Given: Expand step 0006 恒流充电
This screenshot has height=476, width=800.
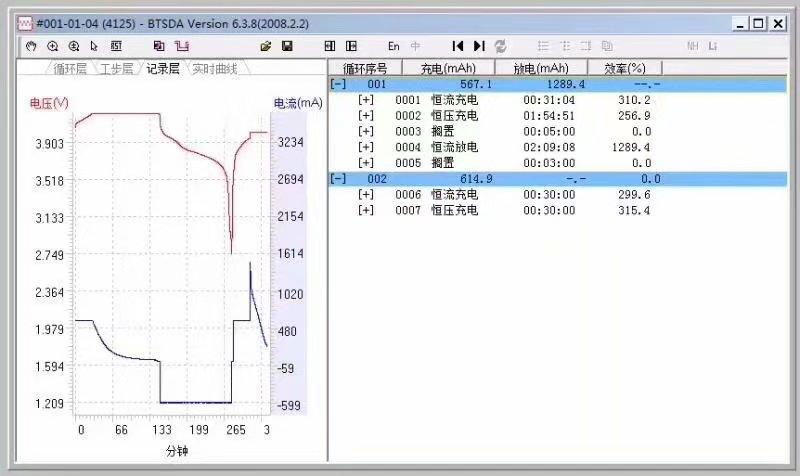Looking at the screenshot, I should coord(366,195).
